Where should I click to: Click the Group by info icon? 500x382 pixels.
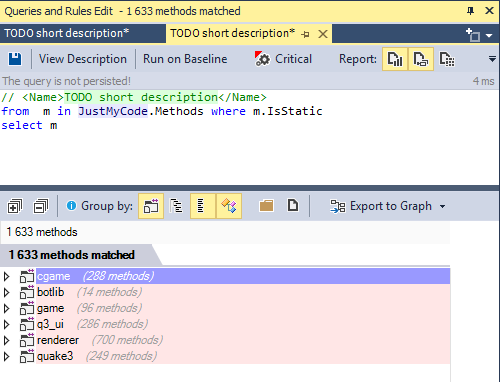(x=71, y=206)
